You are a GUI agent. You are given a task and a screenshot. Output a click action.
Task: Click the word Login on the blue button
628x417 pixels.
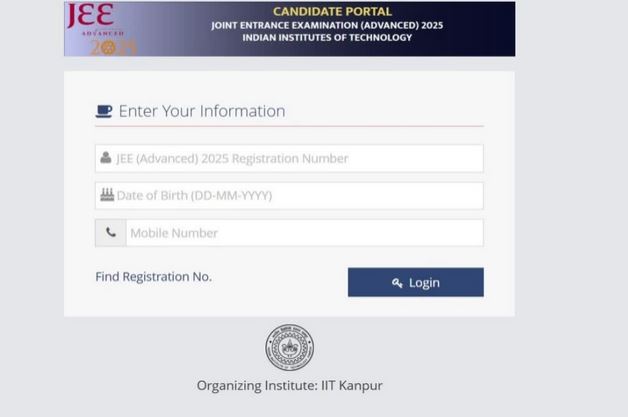(x=424, y=283)
